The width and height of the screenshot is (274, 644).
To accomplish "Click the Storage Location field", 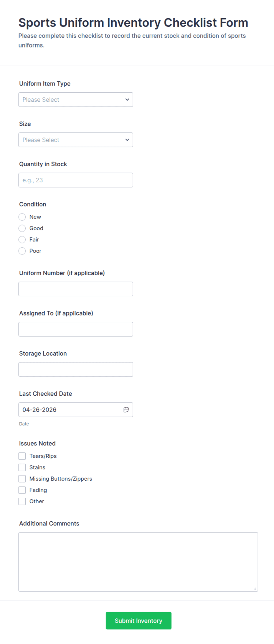I will [76, 369].
